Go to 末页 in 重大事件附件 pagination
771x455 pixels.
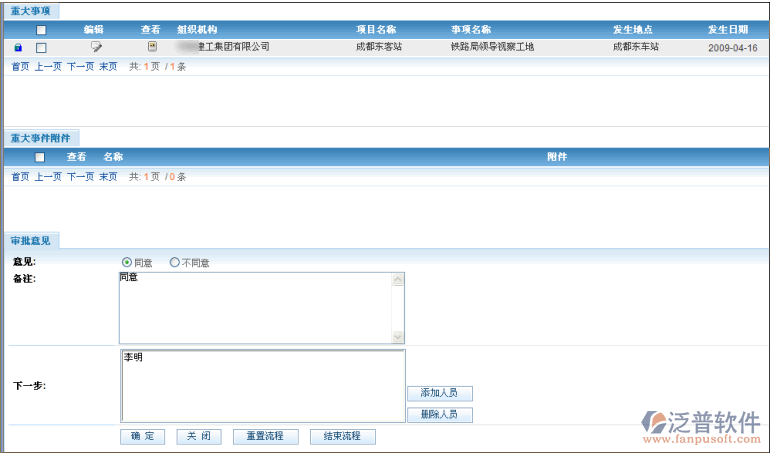pyautogui.click(x=108, y=177)
